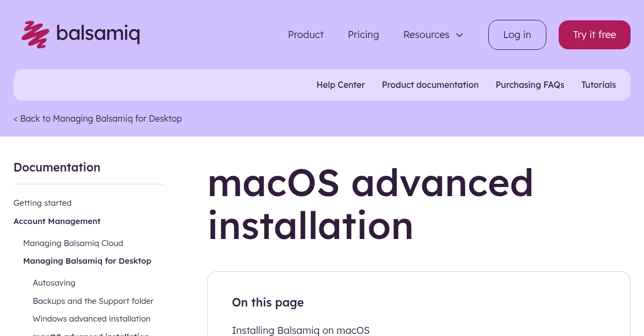Go back to Managing Balsamiq for Desktop

(x=98, y=118)
